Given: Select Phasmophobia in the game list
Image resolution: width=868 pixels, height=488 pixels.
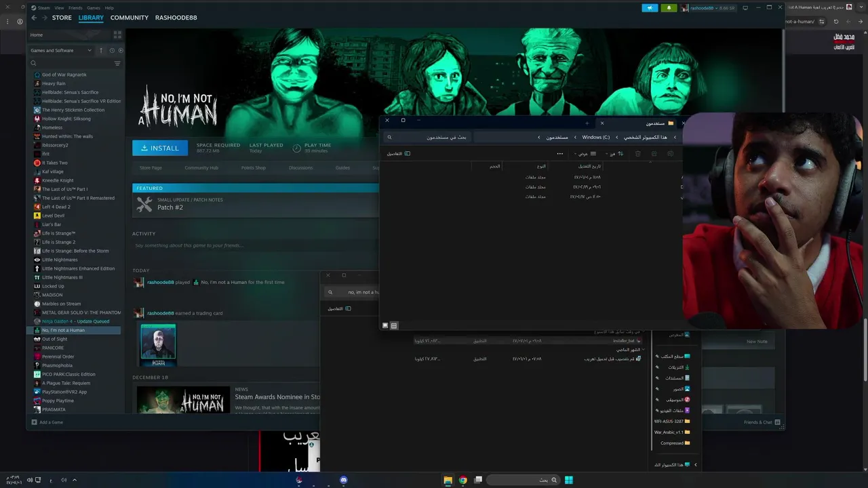Looking at the screenshot, I should [77, 365].
